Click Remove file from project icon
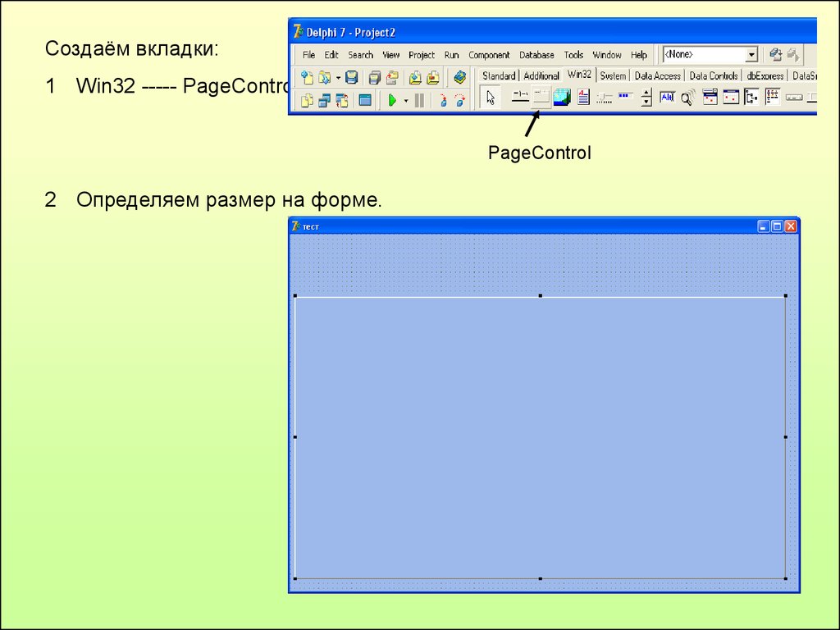The width and height of the screenshot is (840, 630). tap(433, 78)
